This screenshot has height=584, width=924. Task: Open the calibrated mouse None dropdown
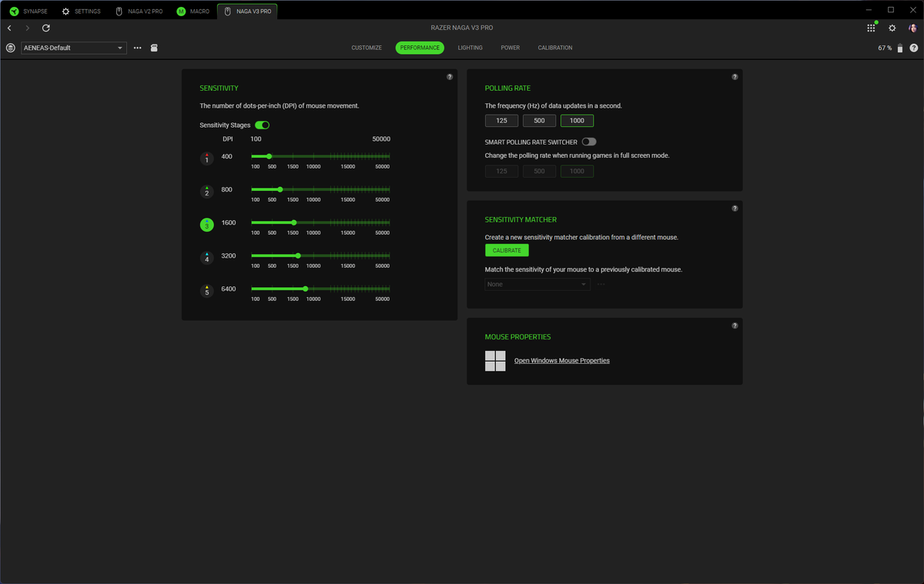[x=537, y=284]
